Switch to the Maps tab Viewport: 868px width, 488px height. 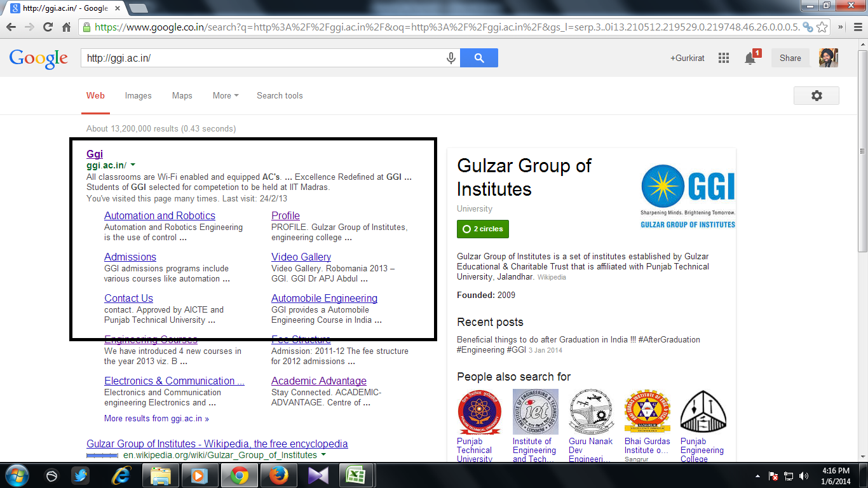182,95
